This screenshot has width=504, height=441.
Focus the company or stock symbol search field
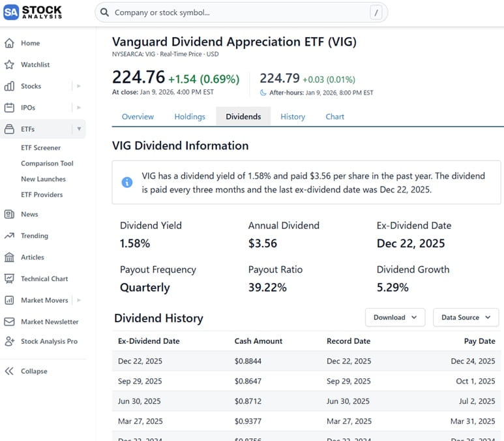click(x=238, y=12)
